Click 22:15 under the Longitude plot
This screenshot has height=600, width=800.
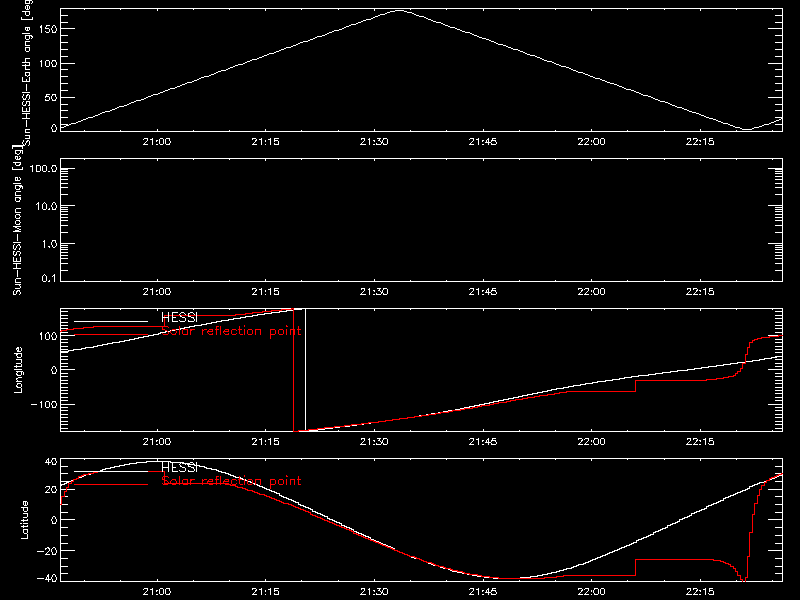(x=700, y=442)
